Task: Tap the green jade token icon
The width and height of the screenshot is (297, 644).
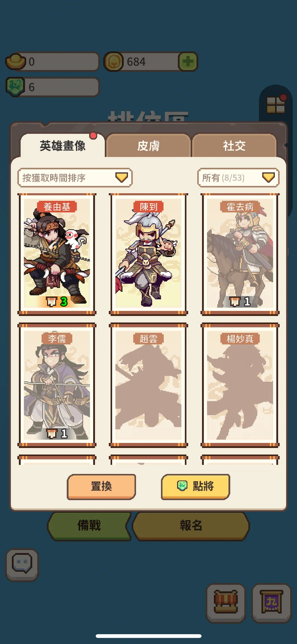Action: (x=15, y=87)
